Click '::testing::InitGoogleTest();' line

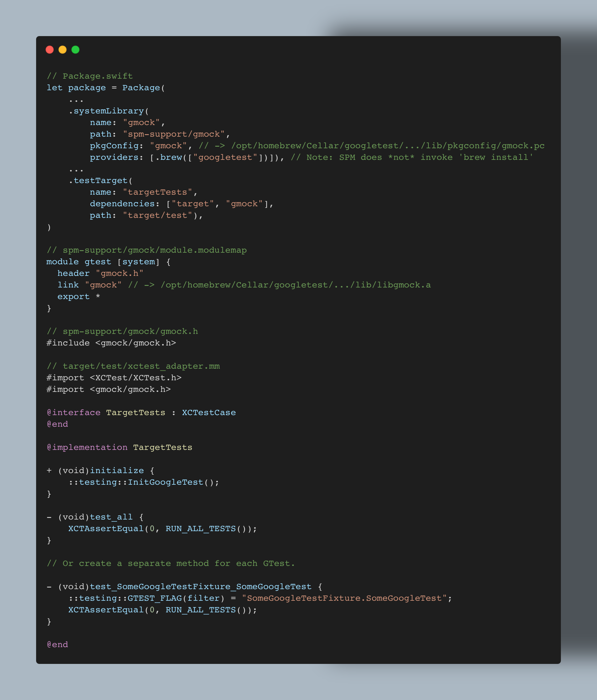coord(143,482)
